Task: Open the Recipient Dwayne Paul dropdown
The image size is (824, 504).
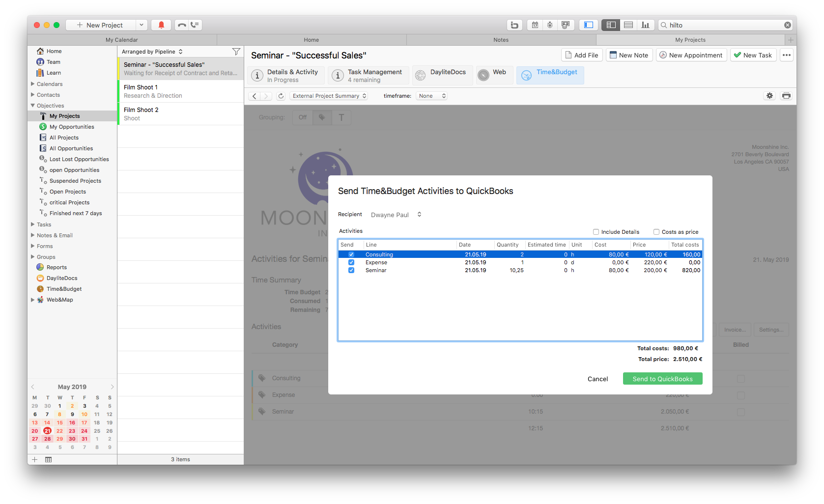Action: click(396, 215)
